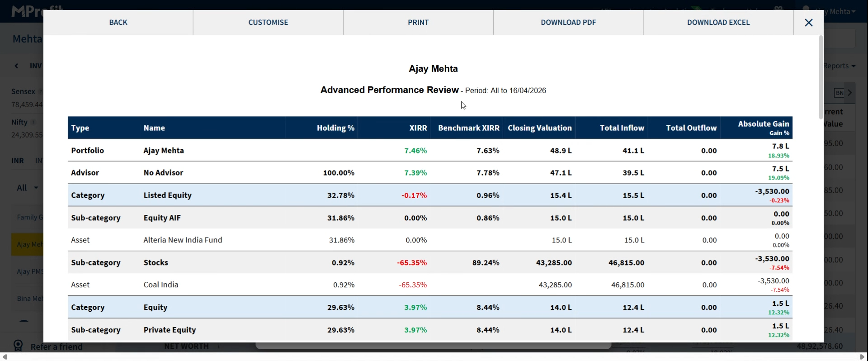
Task: Open the Reports dropdown
Action: pos(840,66)
